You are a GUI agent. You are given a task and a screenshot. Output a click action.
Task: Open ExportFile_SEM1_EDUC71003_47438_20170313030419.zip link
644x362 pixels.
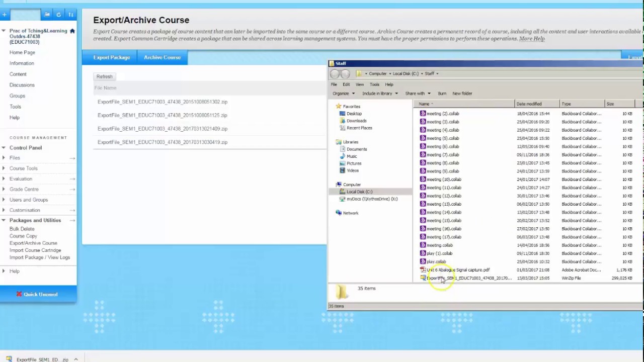(x=163, y=142)
